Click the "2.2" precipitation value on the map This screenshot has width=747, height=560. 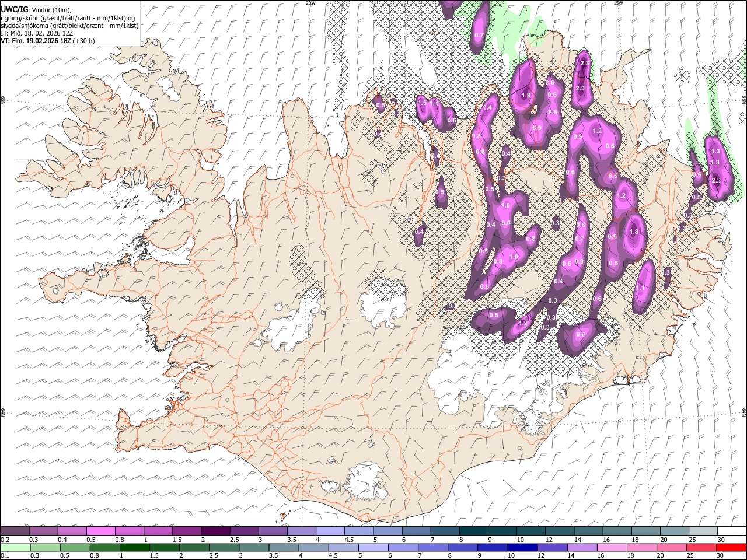point(717,180)
